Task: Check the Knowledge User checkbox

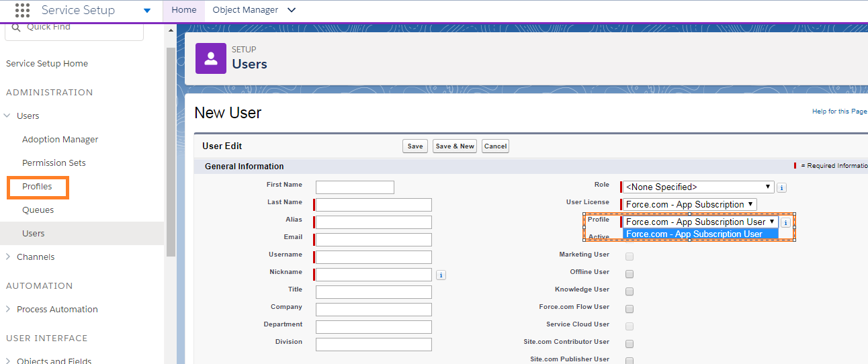Action: (630, 291)
